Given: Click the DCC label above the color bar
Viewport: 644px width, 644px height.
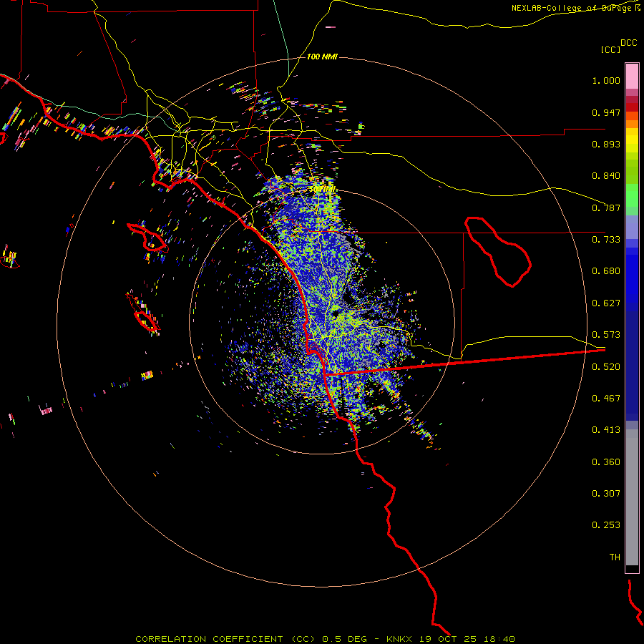Looking at the screenshot, I should pos(629,43).
